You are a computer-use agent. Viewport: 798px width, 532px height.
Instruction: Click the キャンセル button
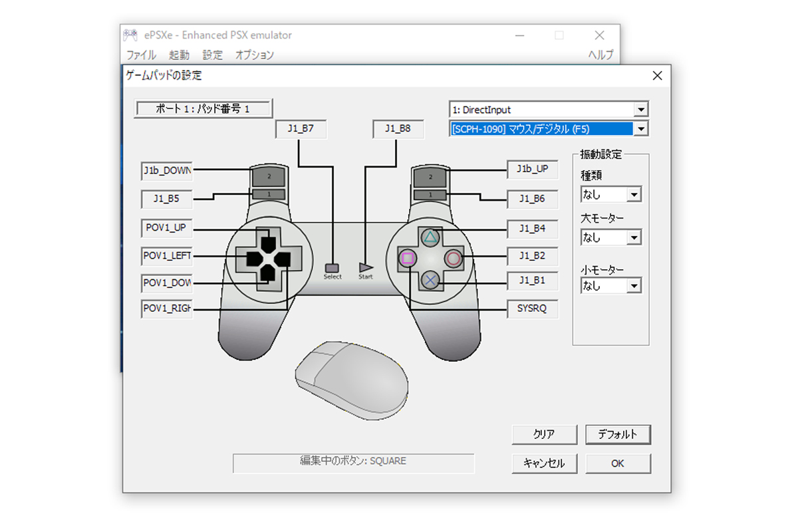544,464
